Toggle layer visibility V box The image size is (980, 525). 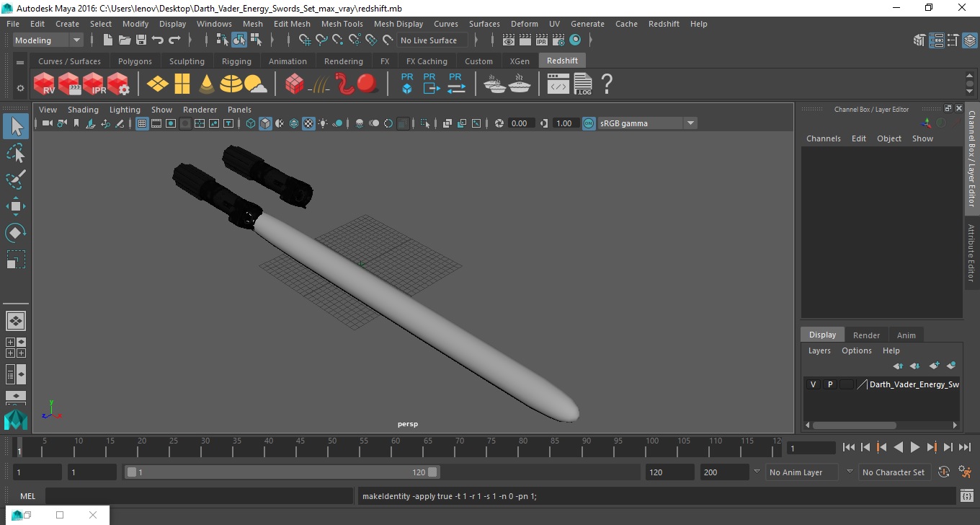(x=814, y=384)
